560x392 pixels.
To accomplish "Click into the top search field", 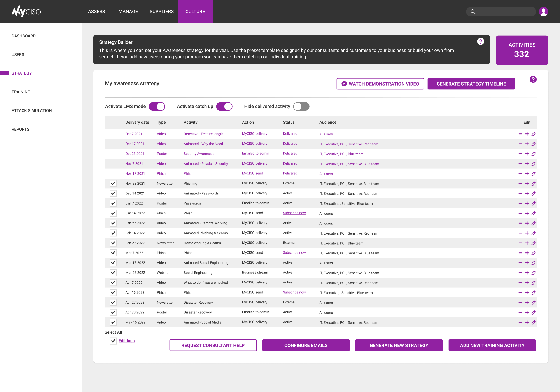I will 505,11.
